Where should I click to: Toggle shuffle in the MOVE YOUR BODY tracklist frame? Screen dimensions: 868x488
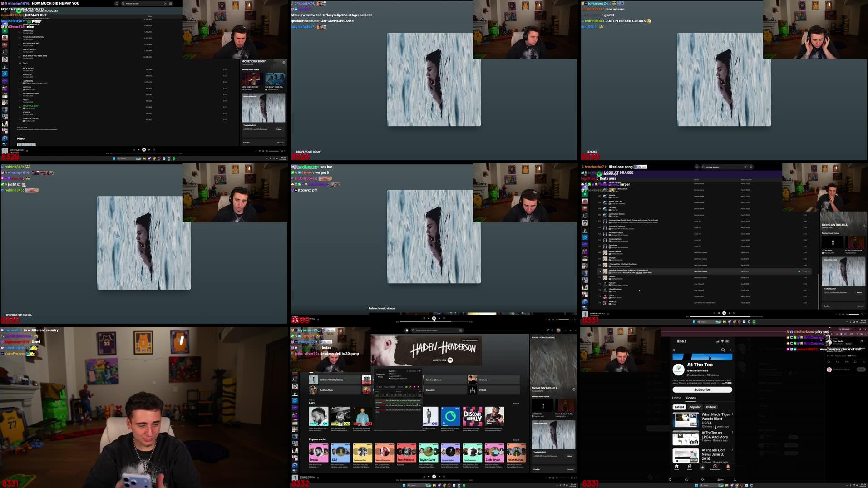(134, 149)
